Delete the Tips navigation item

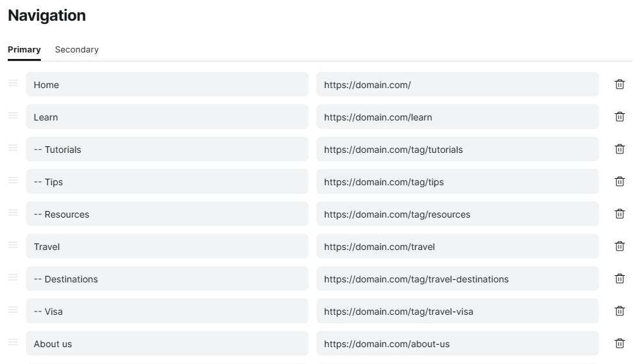[x=619, y=181]
